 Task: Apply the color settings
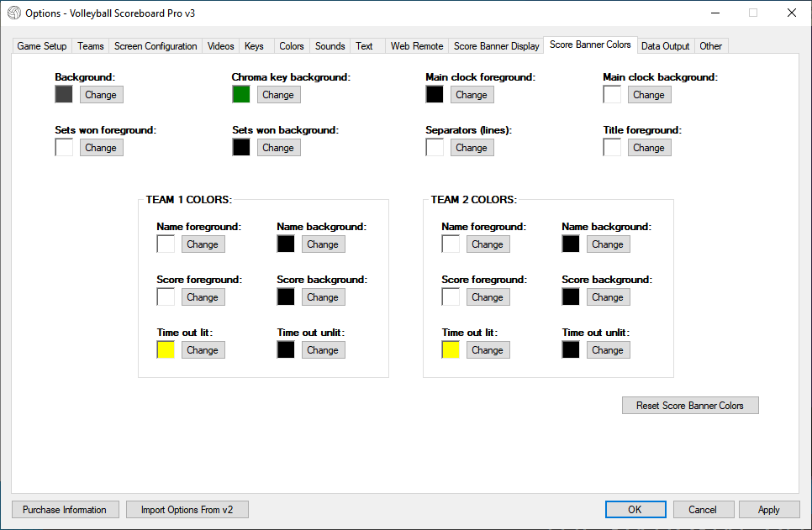tap(768, 510)
